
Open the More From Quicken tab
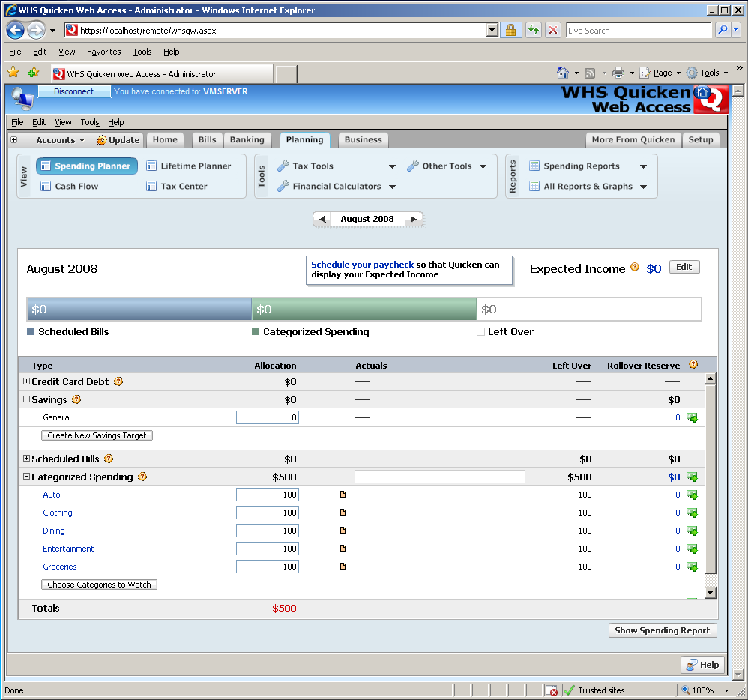pyautogui.click(x=633, y=140)
